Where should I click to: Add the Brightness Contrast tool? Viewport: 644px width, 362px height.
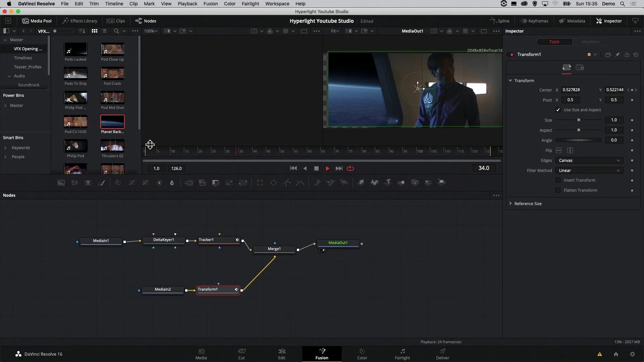(159, 183)
